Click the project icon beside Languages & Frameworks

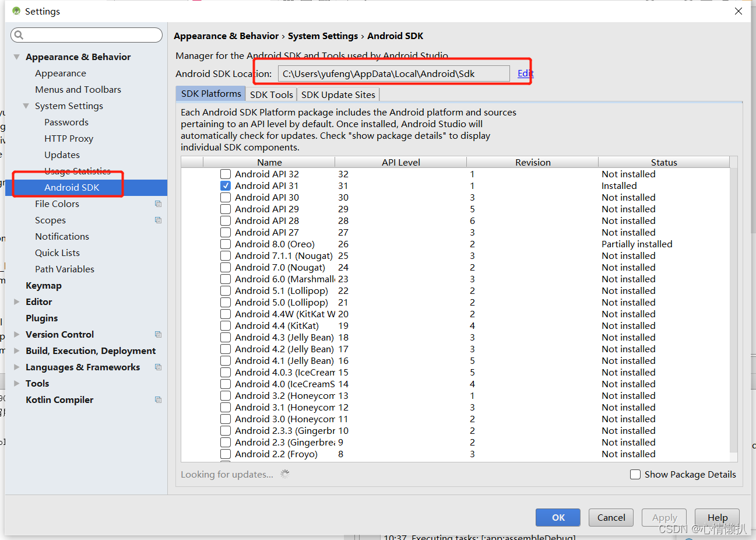click(x=158, y=367)
